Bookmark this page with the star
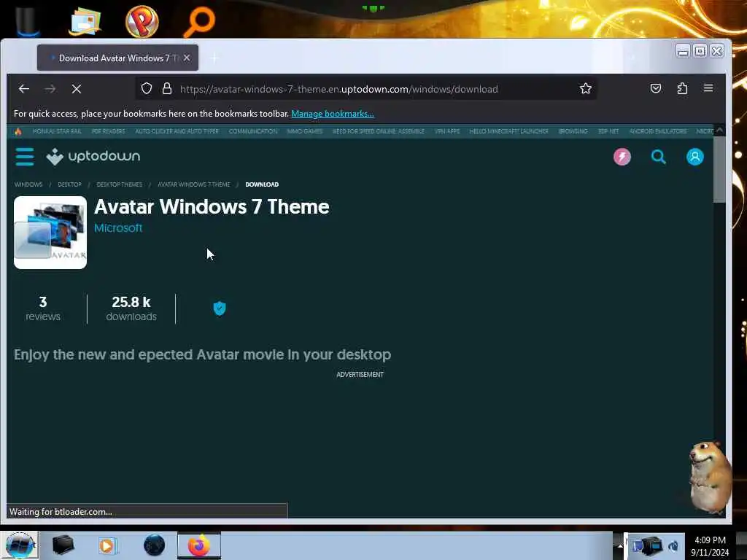Image resolution: width=747 pixels, height=560 pixels. 586,88
